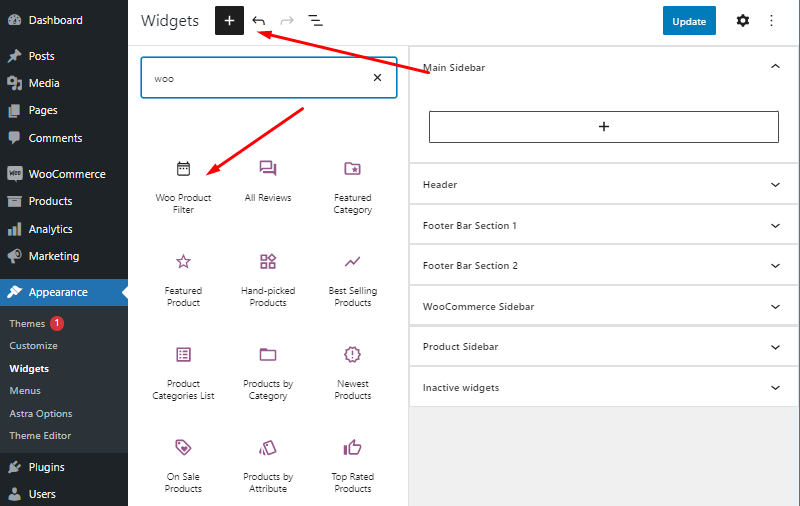Open the Dashboard menu
The image size is (800, 506).
click(x=64, y=20)
